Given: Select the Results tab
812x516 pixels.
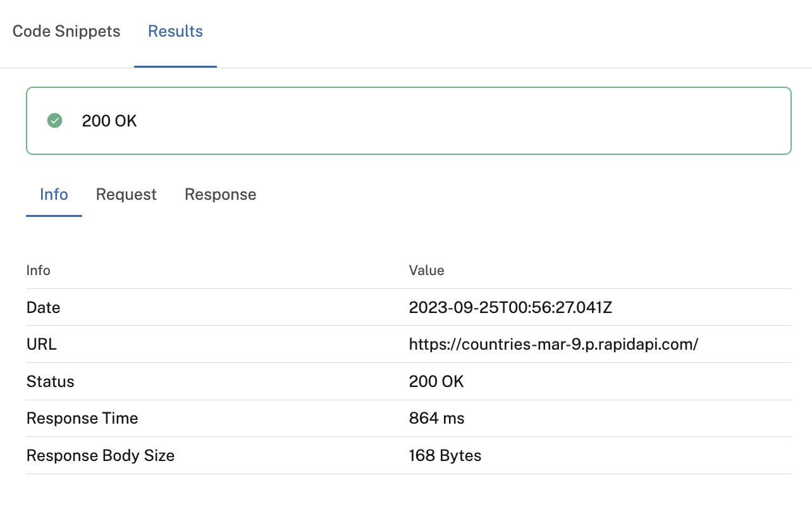Looking at the screenshot, I should [175, 32].
